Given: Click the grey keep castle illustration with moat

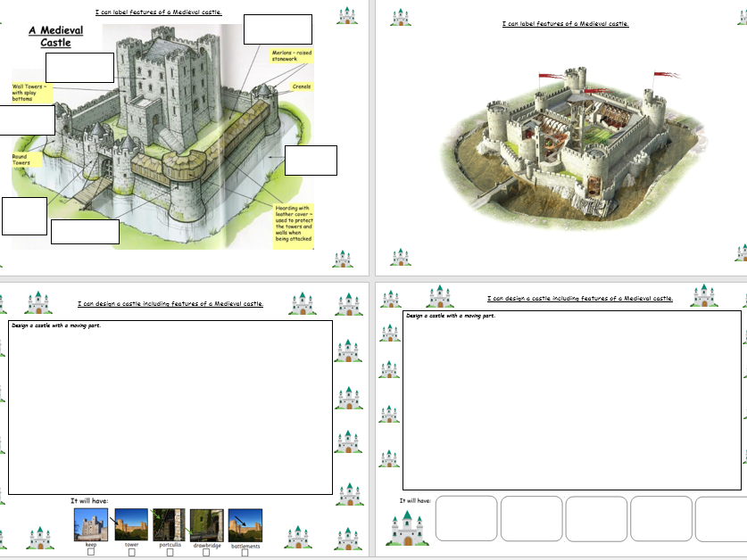Looking at the screenshot, I should point(162,136).
